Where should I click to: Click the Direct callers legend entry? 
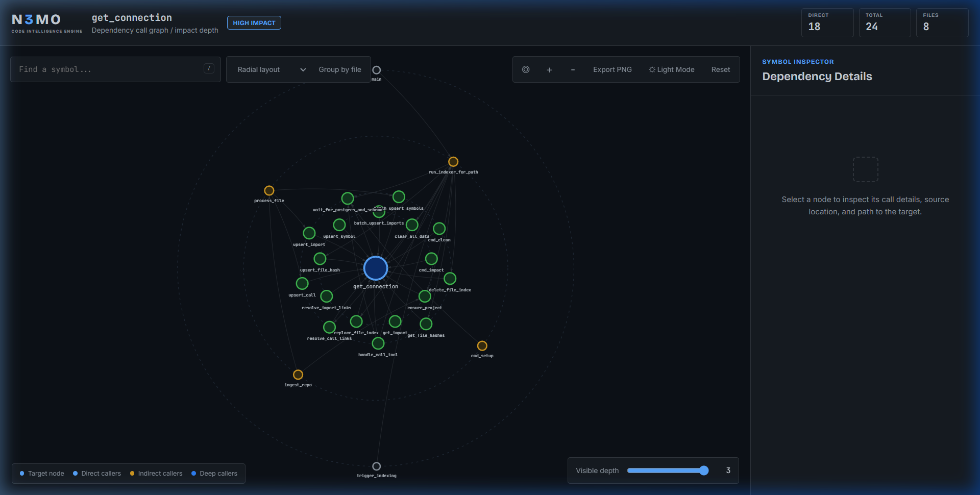[x=97, y=474]
